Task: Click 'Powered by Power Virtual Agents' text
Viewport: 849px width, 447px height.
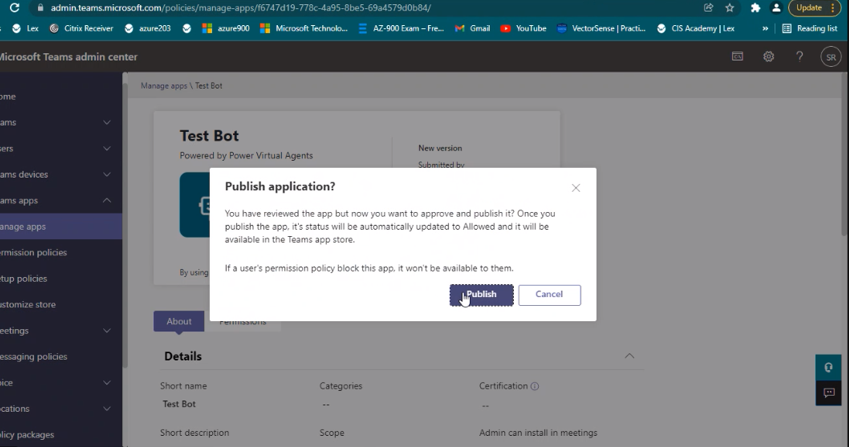Action: pos(246,155)
